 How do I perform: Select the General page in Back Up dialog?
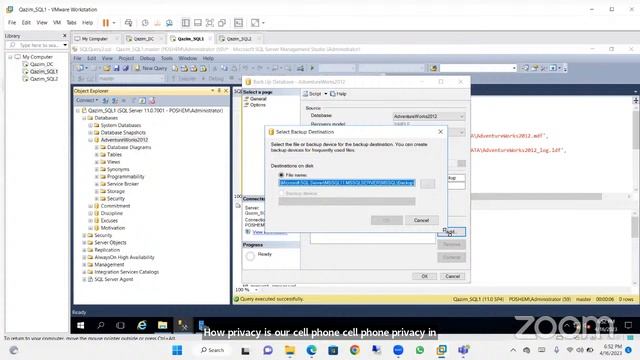pyautogui.click(x=258, y=99)
